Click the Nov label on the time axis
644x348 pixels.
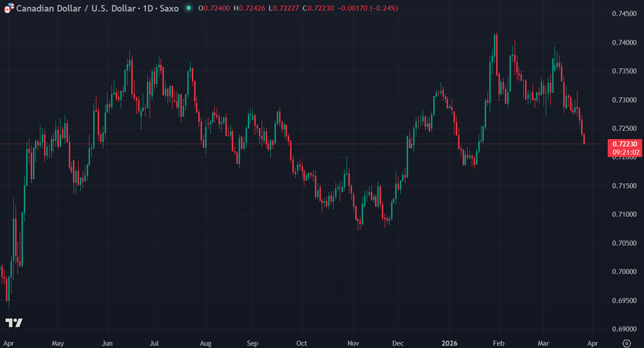click(353, 344)
